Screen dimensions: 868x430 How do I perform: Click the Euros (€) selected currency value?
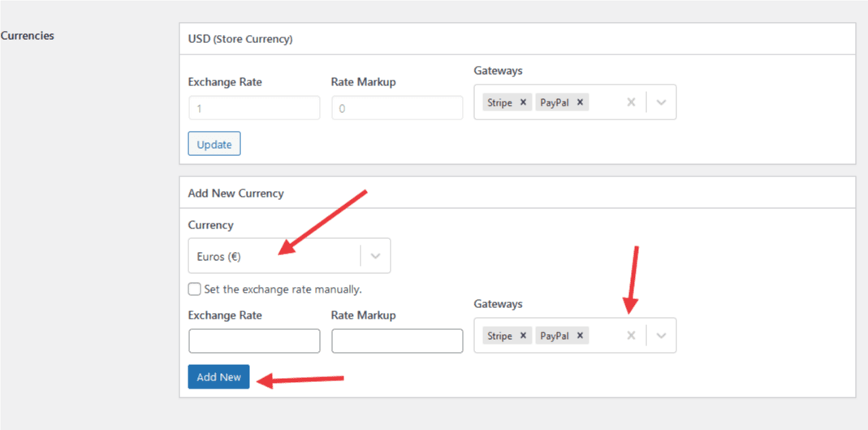pyautogui.click(x=219, y=256)
